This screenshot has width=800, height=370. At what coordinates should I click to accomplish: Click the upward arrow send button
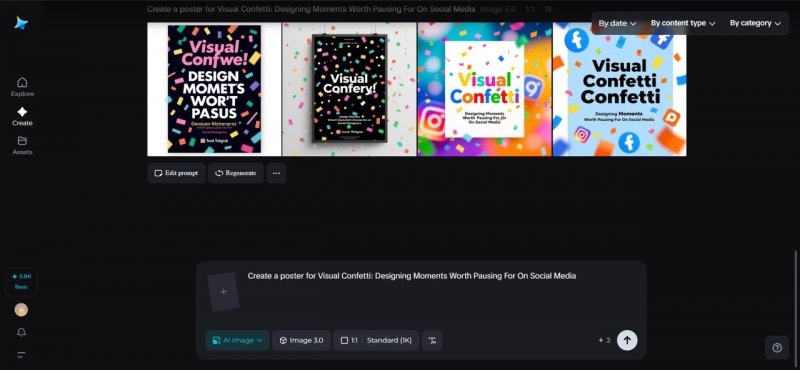627,340
